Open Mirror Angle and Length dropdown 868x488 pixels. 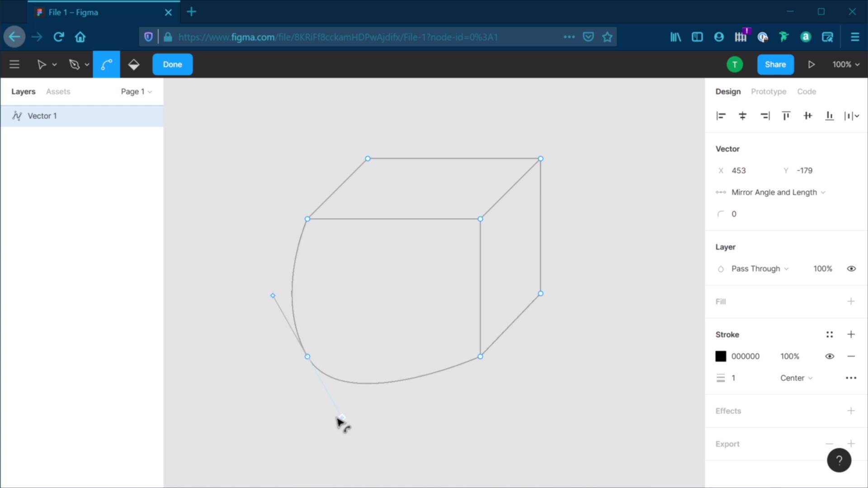[x=778, y=192]
